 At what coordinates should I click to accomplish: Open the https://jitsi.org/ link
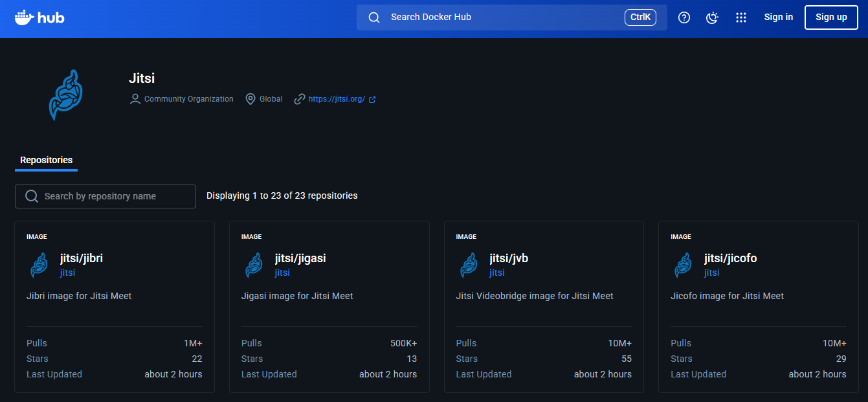point(337,99)
